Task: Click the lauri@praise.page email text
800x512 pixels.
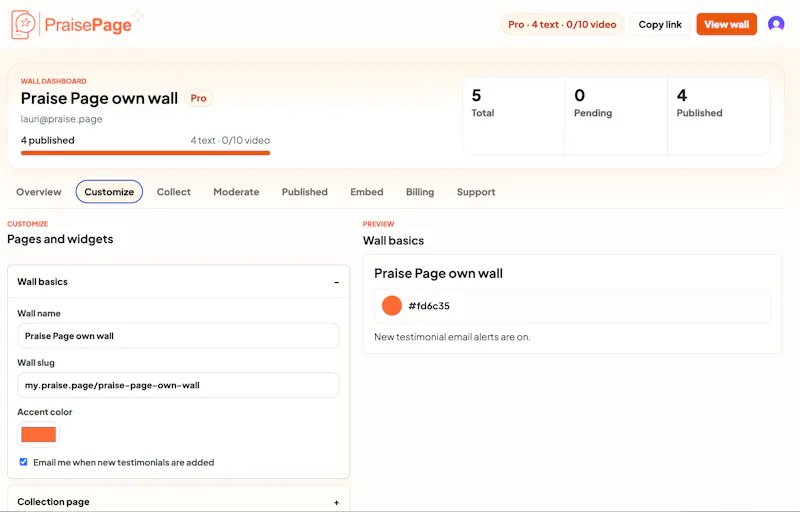Action: (61, 119)
